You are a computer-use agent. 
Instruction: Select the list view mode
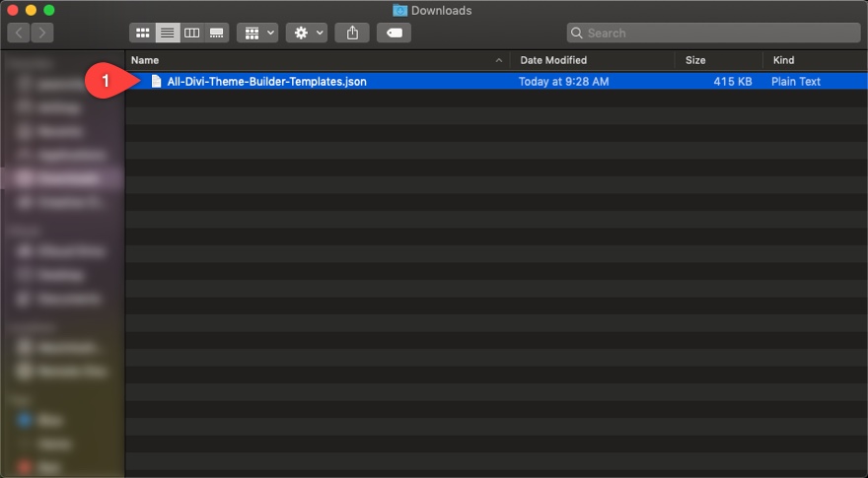[x=168, y=34]
